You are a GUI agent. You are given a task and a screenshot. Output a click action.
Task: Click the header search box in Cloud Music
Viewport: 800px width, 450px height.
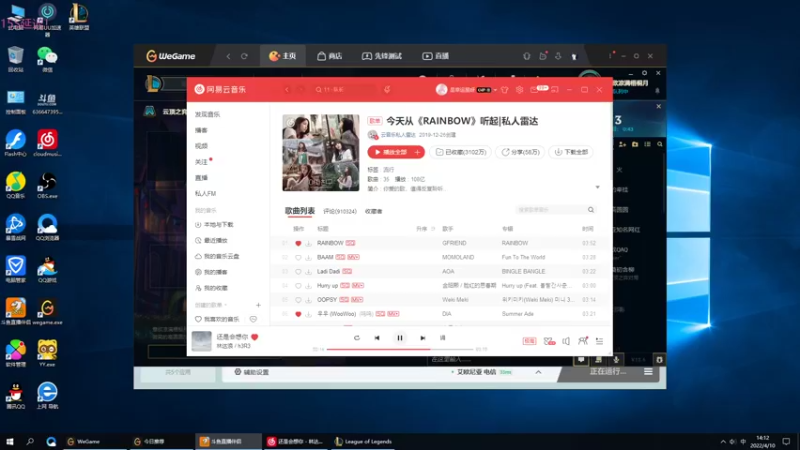click(x=345, y=90)
